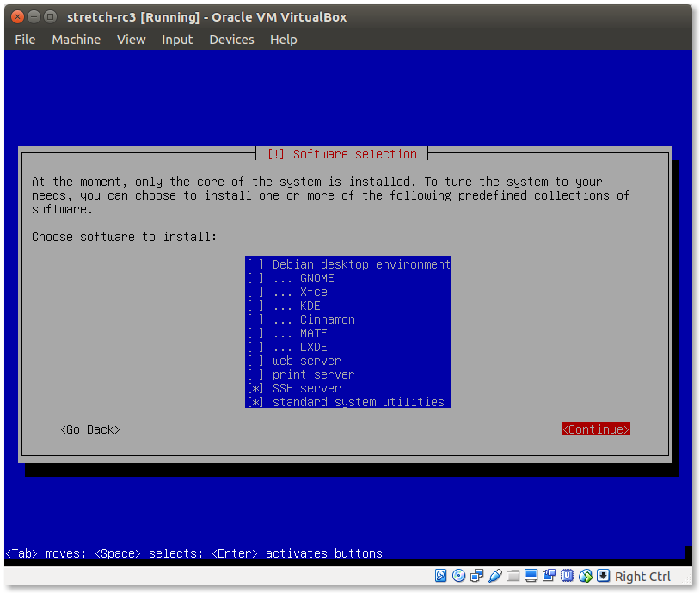This screenshot has width=700, height=593.
Task: Open the View menu
Action: click(132, 40)
